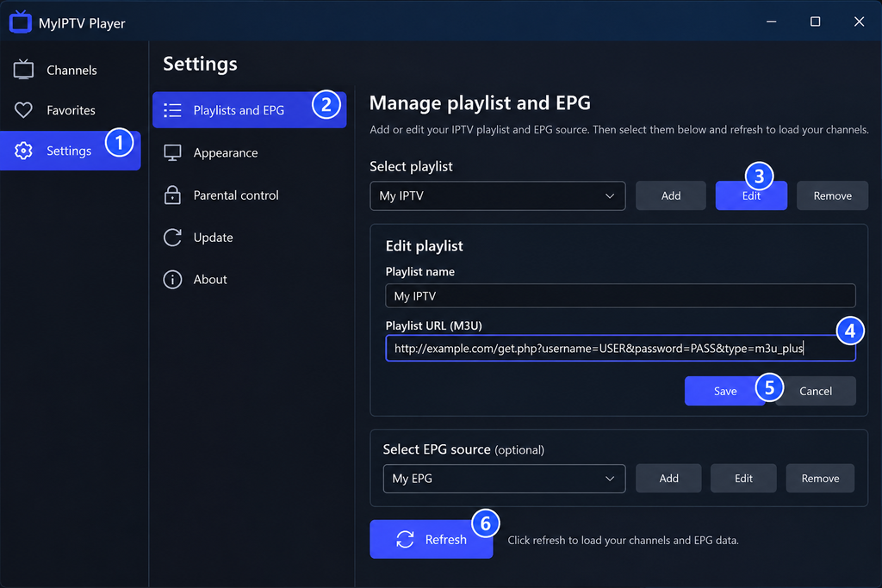Show the About page
The width and height of the screenshot is (882, 588).
pos(249,280)
